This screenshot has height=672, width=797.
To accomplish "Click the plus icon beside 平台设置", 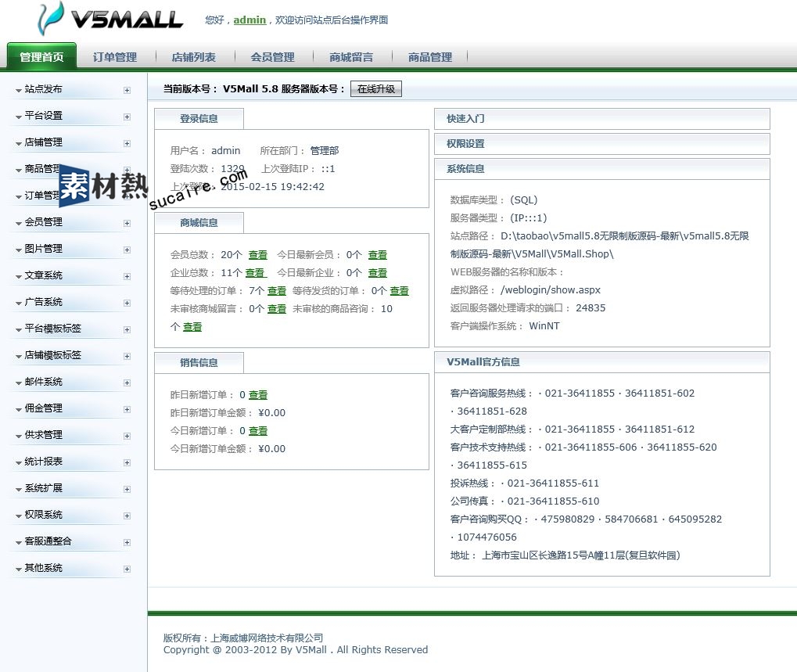I will [127, 117].
